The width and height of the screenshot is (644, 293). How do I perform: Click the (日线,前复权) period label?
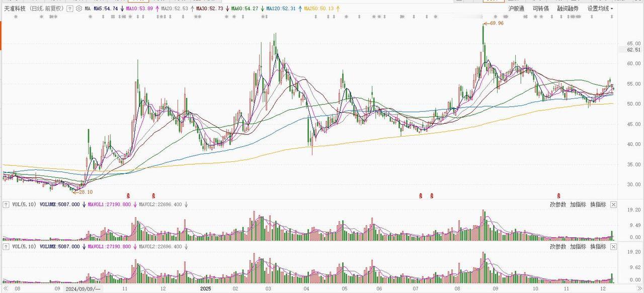[46, 9]
